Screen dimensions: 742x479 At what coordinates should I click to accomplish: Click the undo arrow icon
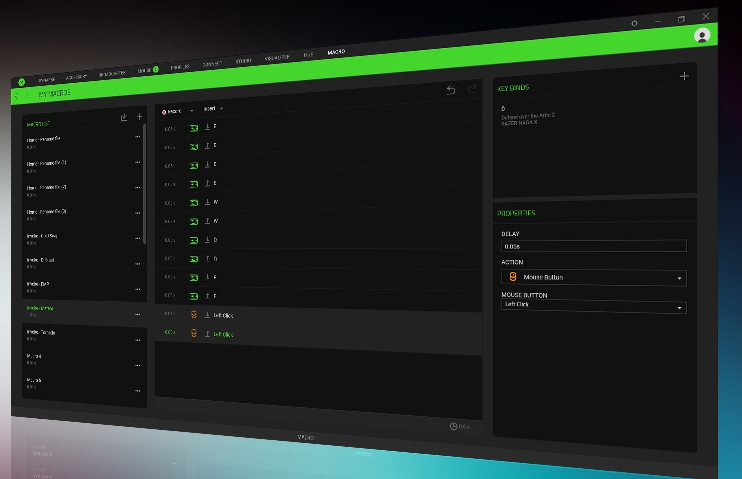point(450,90)
